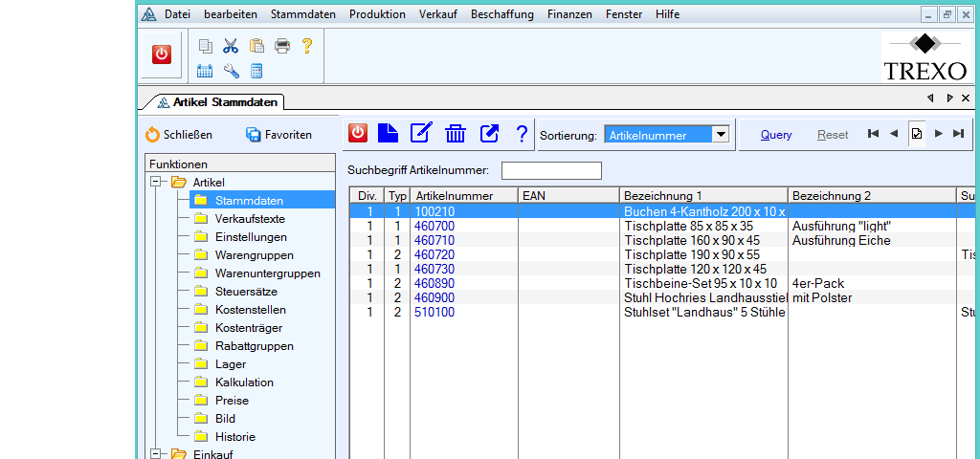
Task: Open the Sortierung dropdown
Action: pos(721,135)
